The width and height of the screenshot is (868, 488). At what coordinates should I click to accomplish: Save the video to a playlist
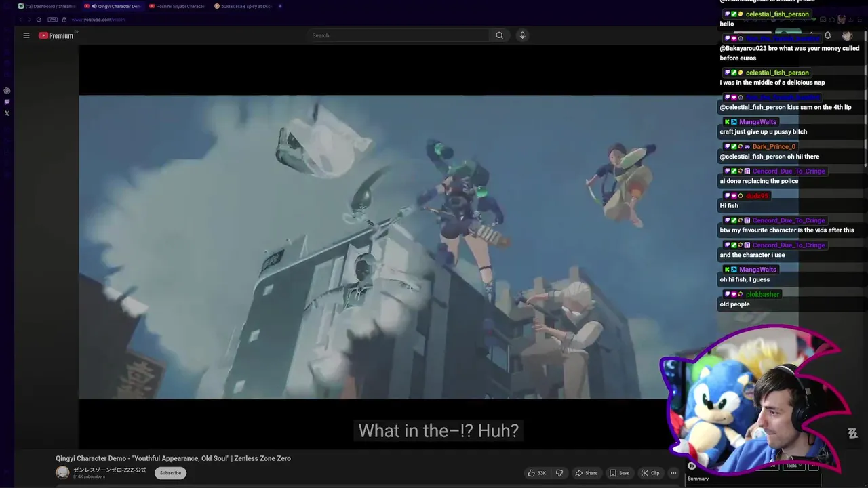tap(619, 473)
